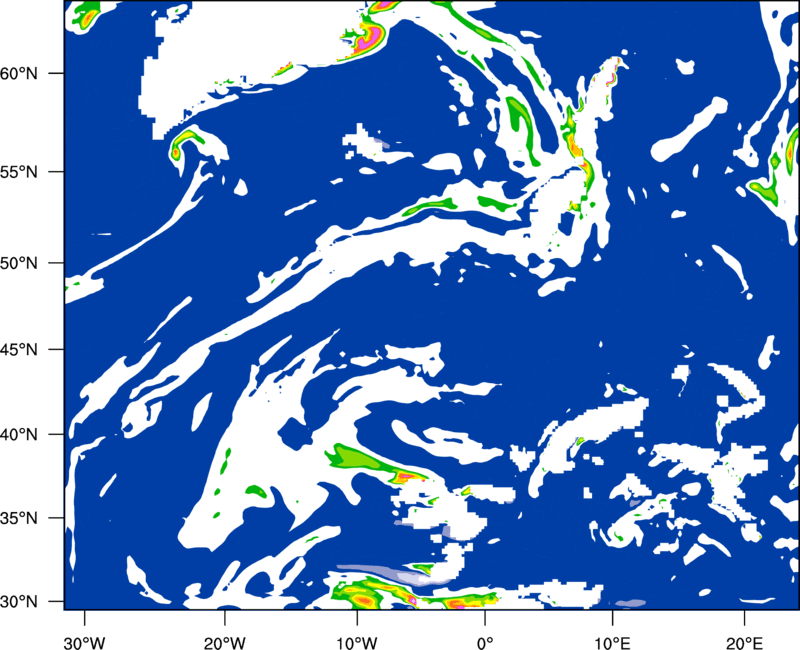Click the 55°N latitude label
This screenshot has height=650, width=800.
(x=19, y=172)
